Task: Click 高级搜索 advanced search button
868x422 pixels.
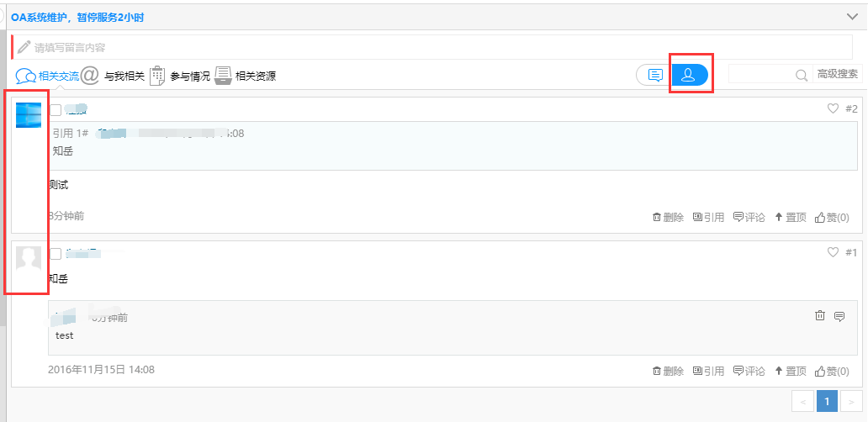Action: click(x=838, y=74)
